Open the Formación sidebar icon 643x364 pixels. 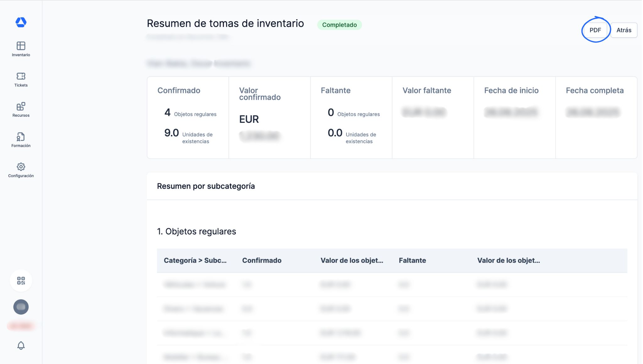pos(21,137)
